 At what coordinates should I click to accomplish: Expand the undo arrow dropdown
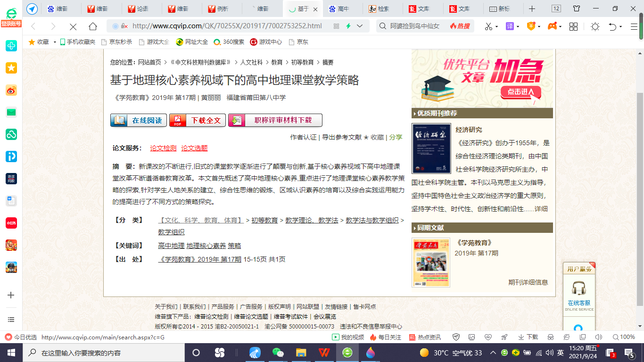(x=620, y=27)
